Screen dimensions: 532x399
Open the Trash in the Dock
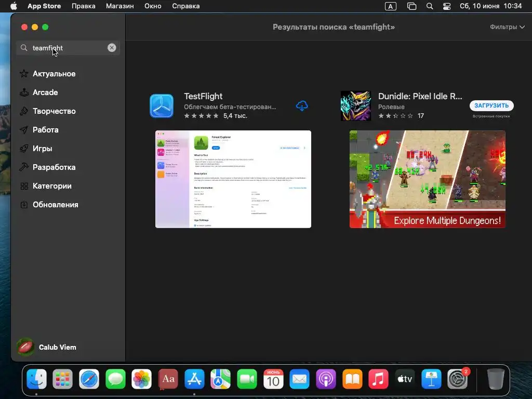[x=496, y=379]
